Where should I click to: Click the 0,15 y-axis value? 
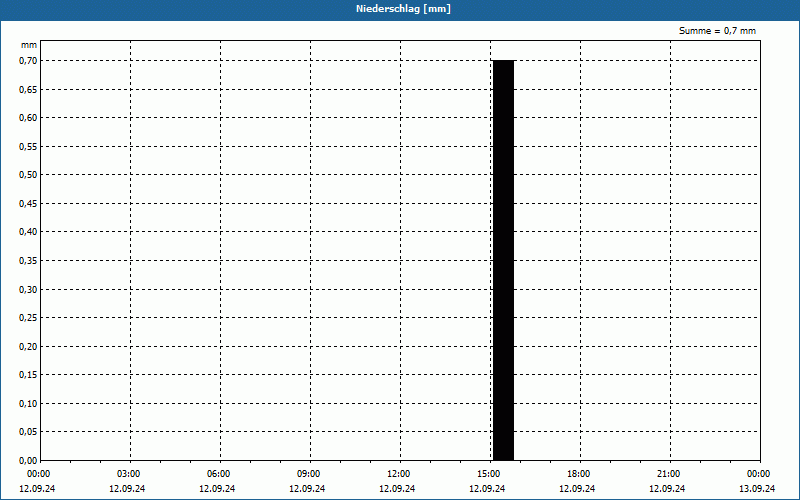coord(28,375)
